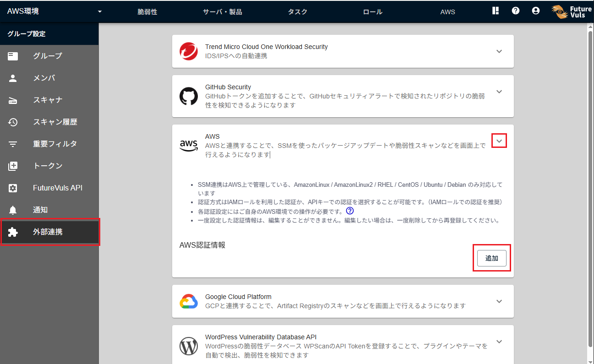Open the user account icon in header

click(536, 11)
